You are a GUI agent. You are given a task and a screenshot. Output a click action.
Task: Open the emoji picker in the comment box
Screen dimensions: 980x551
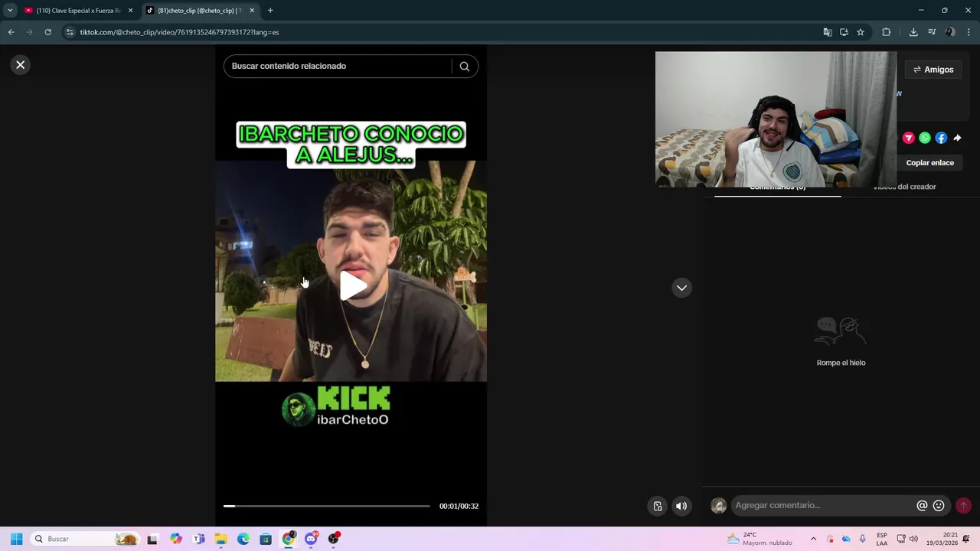click(939, 506)
